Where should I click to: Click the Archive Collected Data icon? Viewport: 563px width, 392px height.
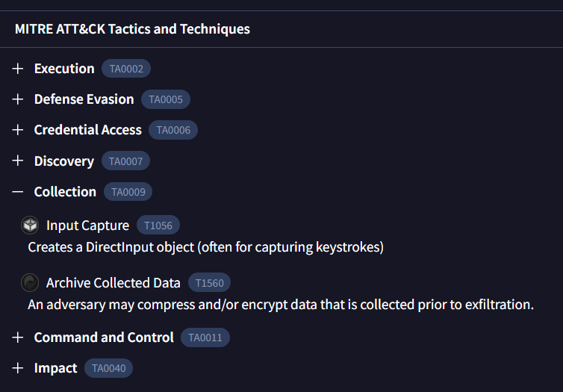[x=30, y=282]
